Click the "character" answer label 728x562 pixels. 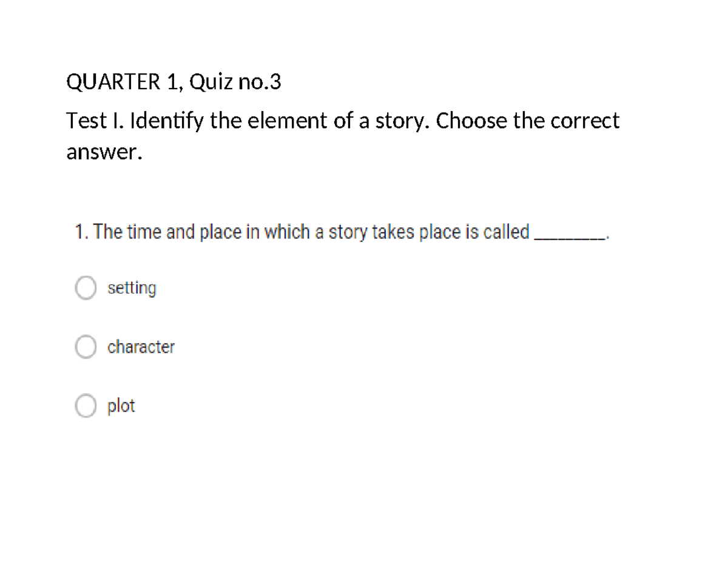tap(140, 347)
